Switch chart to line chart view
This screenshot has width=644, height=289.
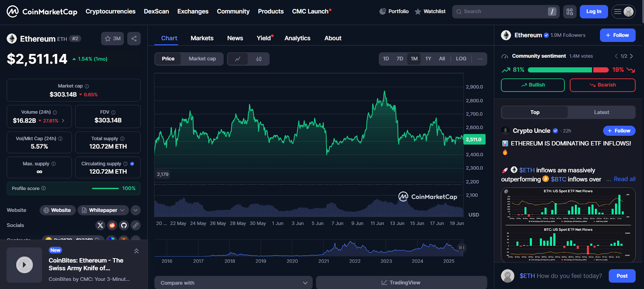tap(238, 59)
